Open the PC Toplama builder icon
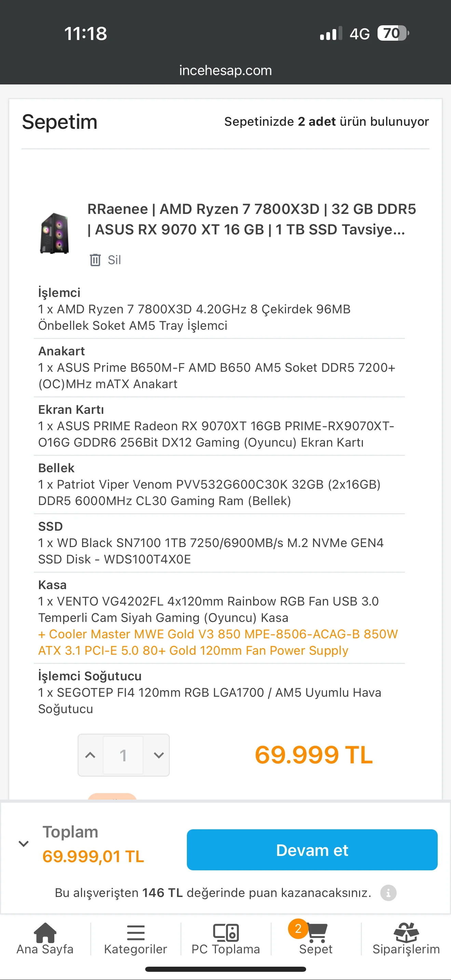Image resolution: width=451 pixels, height=980 pixels. point(225,933)
